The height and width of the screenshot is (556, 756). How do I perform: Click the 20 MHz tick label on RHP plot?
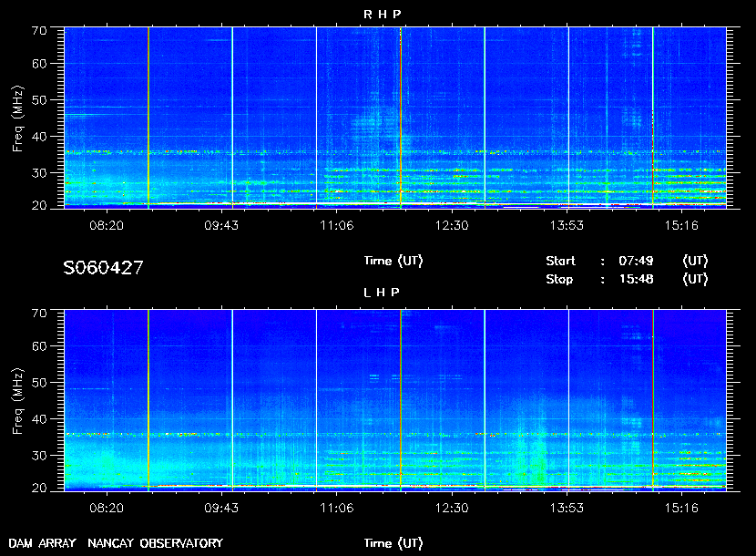tap(39, 206)
